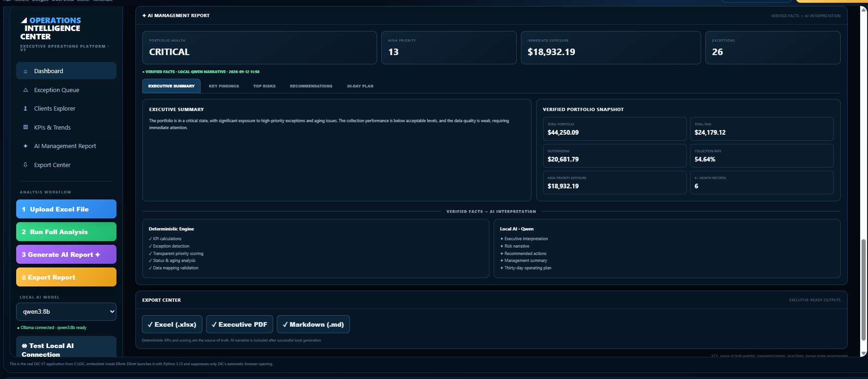The image size is (868, 379).
Task: Click the Total Portfolio $44,250.09 value
Action: [x=563, y=132]
